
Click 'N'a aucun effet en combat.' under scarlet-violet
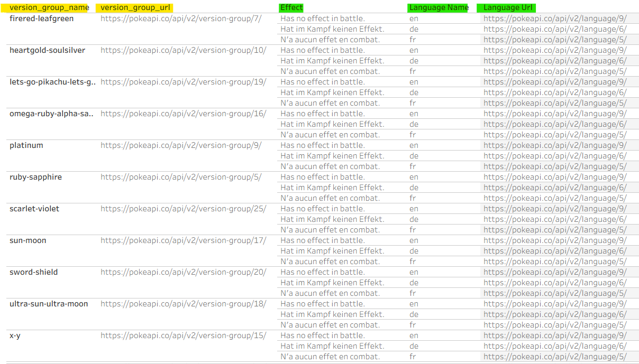click(x=330, y=230)
